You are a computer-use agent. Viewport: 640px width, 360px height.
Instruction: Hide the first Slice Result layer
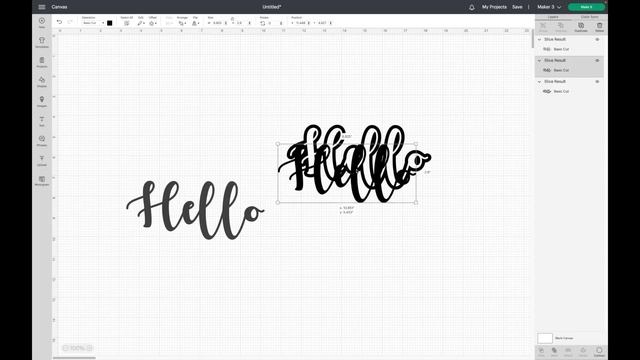(x=597, y=40)
